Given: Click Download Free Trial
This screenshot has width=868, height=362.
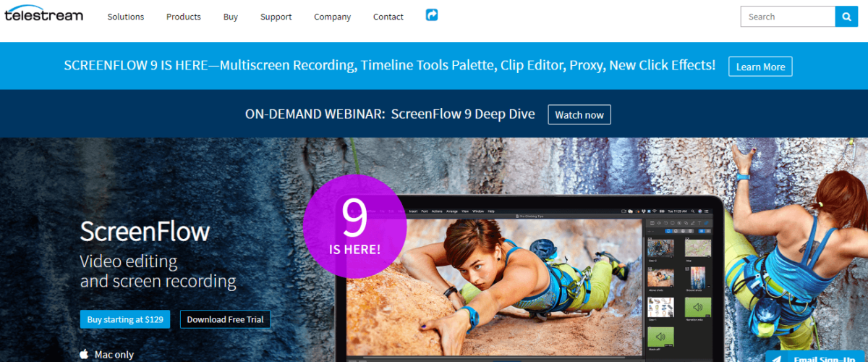Looking at the screenshot, I should 225,319.
